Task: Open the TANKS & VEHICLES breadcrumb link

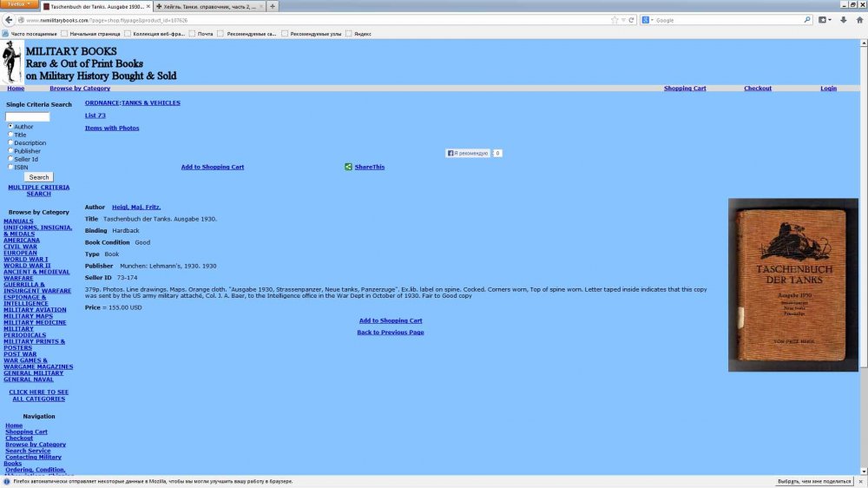Action: coord(150,102)
